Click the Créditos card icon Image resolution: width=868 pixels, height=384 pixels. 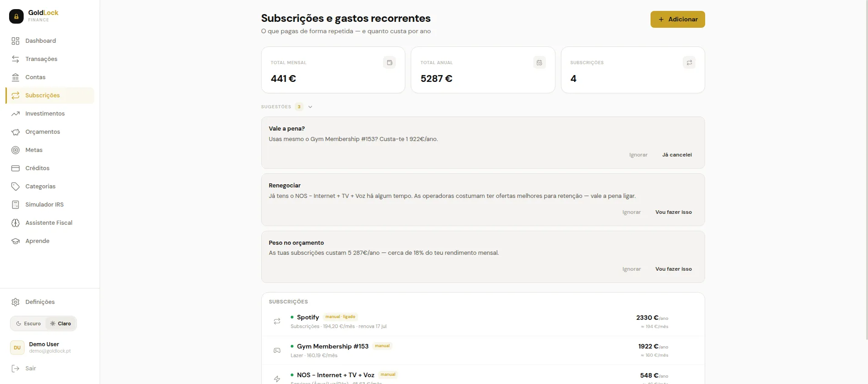pyautogui.click(x=15, y=168)
